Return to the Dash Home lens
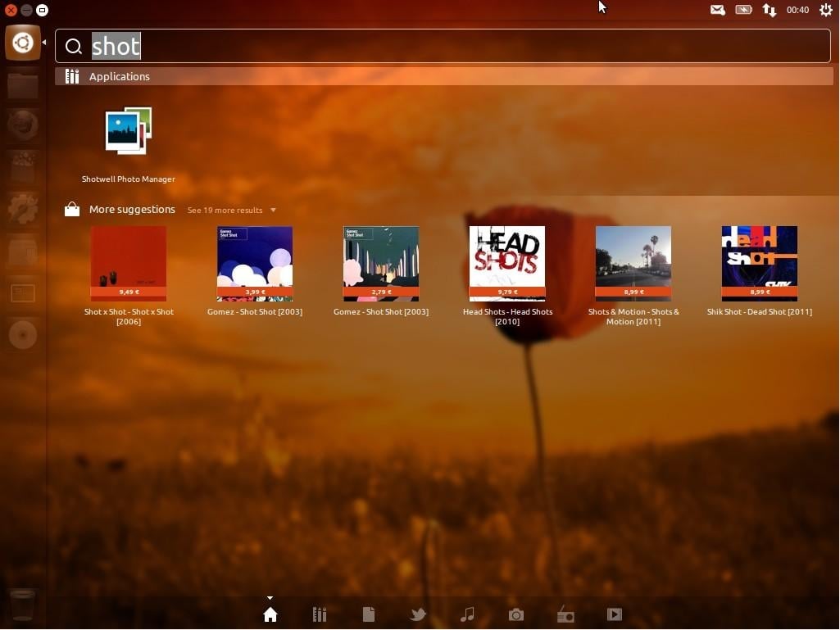This screenshot has width=840, height=630. 270,614
